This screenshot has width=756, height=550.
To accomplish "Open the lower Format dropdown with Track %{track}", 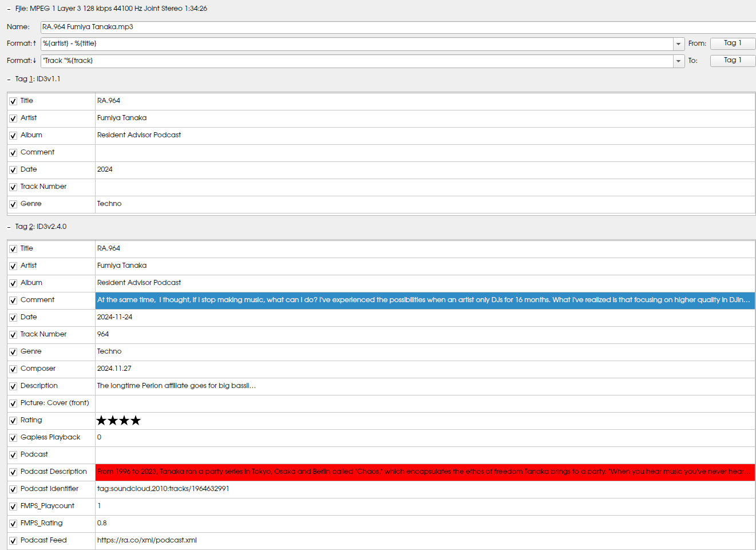I will 679,61.
